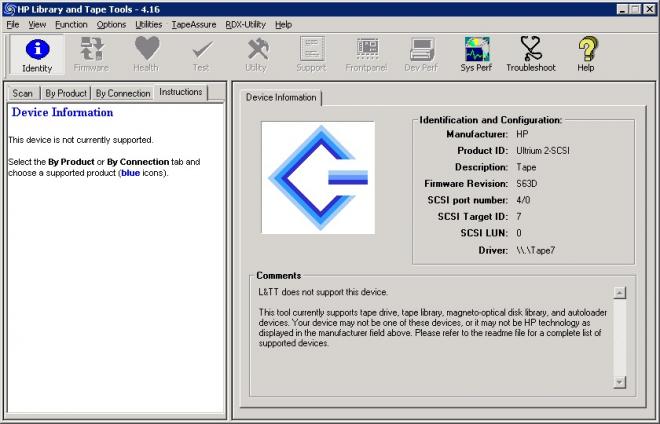Click 'This device is not currently supported.' text

(x=81, y=140)
